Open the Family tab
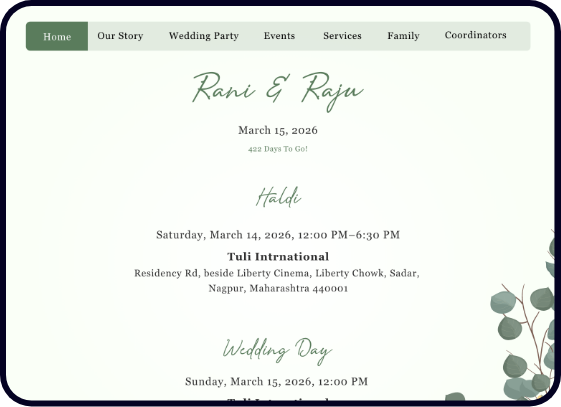 point(403,36)
